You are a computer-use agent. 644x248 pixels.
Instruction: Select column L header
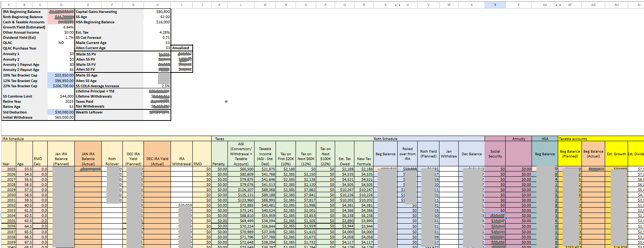[241, 5]
